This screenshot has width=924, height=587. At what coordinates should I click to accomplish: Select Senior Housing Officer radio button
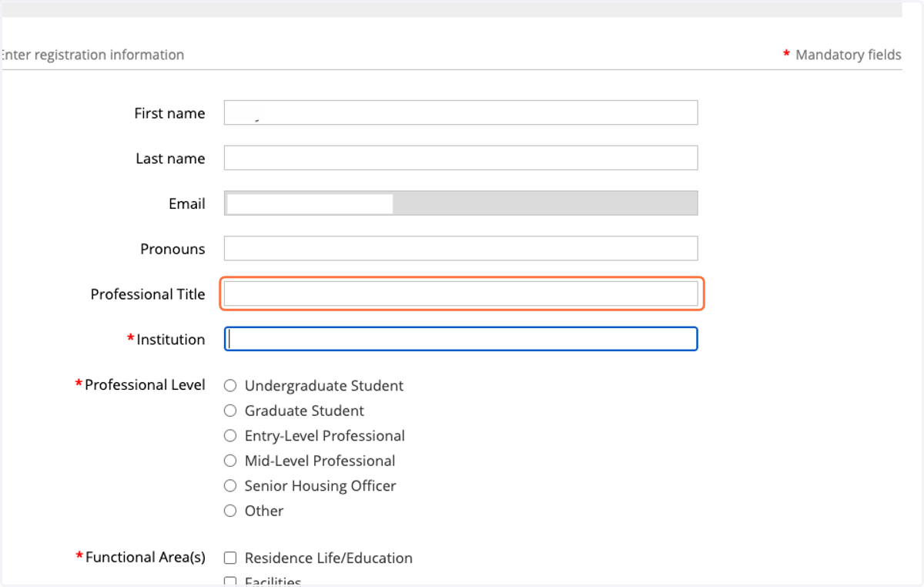(x=229, y=486)
